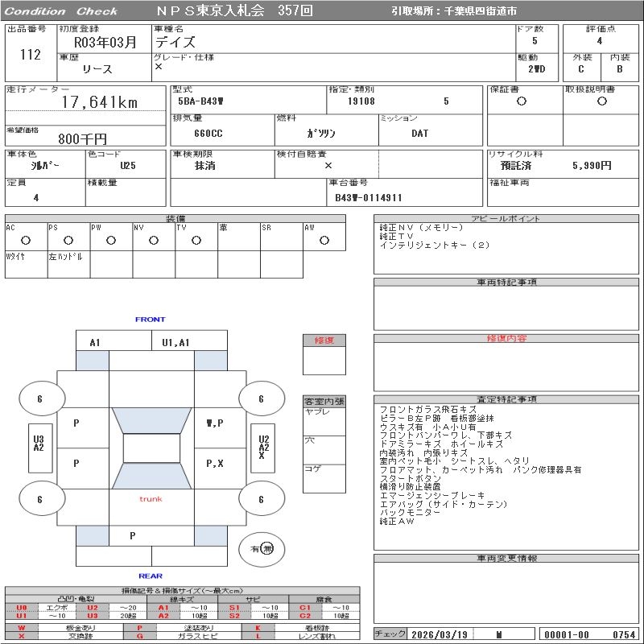Click the color code U25
644x644 pixels.
[128, 166]
